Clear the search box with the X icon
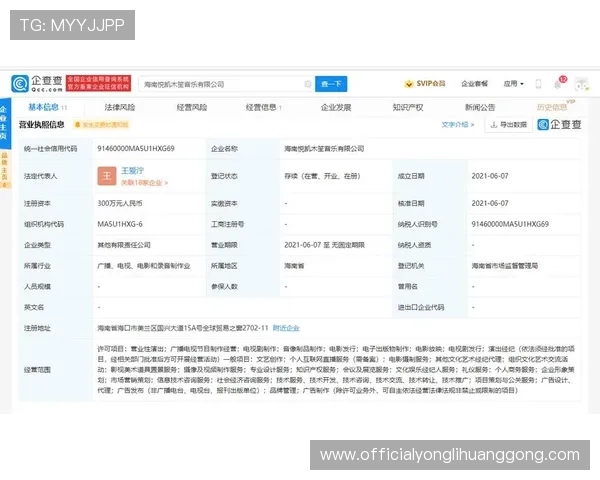The height and width of the screenshot is (480, 600). [x=308, y=84]
